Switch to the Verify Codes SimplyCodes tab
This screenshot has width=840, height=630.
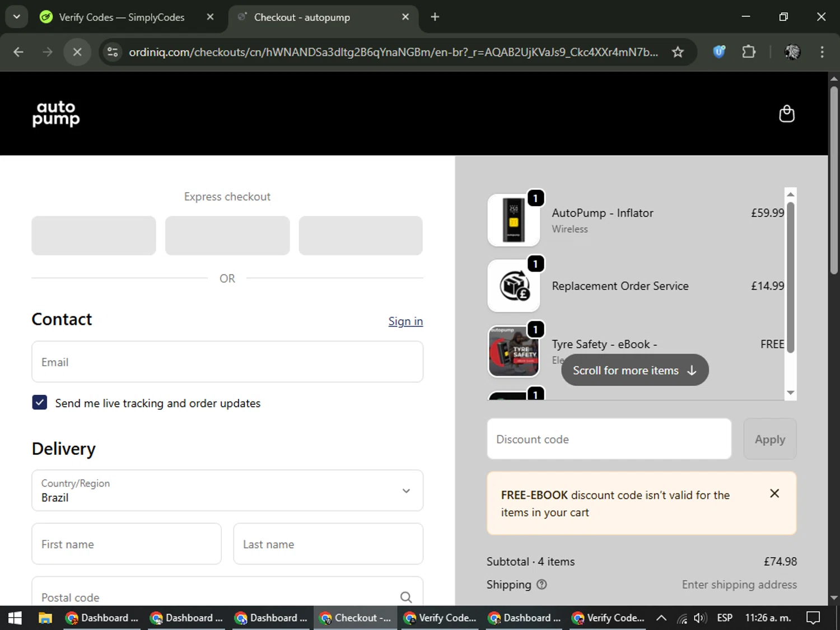point(128,17)
